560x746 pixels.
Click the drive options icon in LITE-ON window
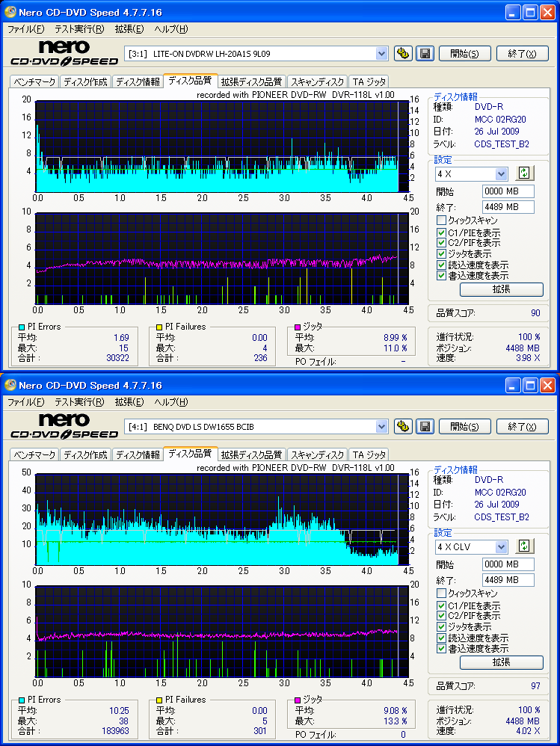(403, 53)
